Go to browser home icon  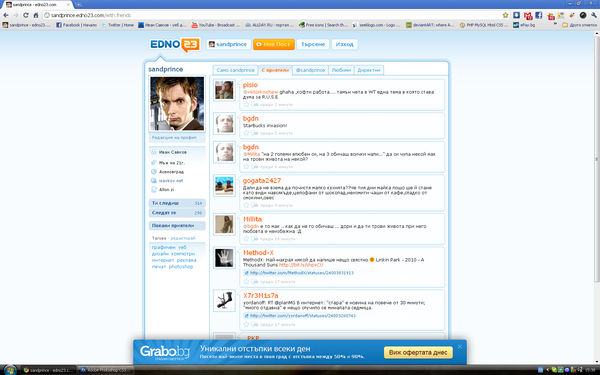[36, 15]
